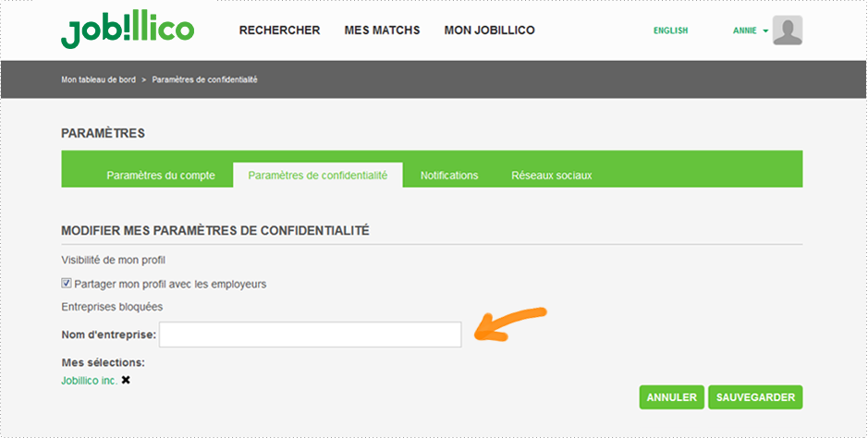Screen dimensions: 868x438
Task: Click the 'Mon tableau de bord' breadcrumb
Action: [98, 79]
